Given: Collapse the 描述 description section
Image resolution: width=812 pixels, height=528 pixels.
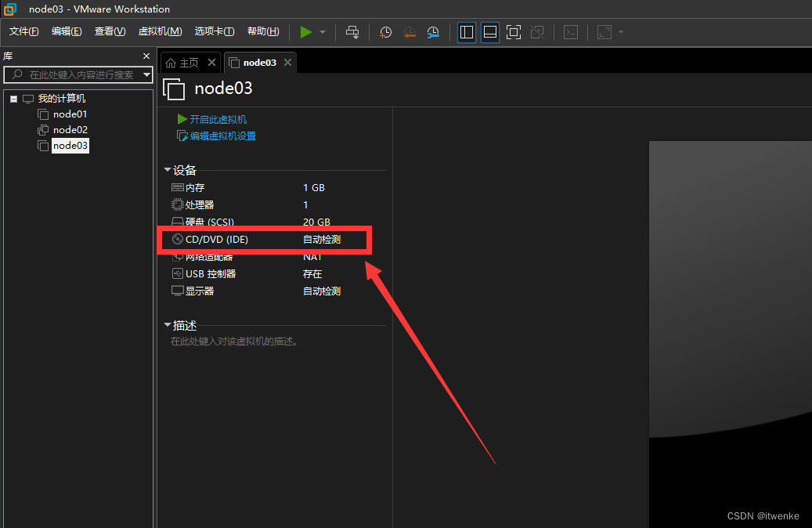Looking at the screenshot, I should tap(168, 325).
